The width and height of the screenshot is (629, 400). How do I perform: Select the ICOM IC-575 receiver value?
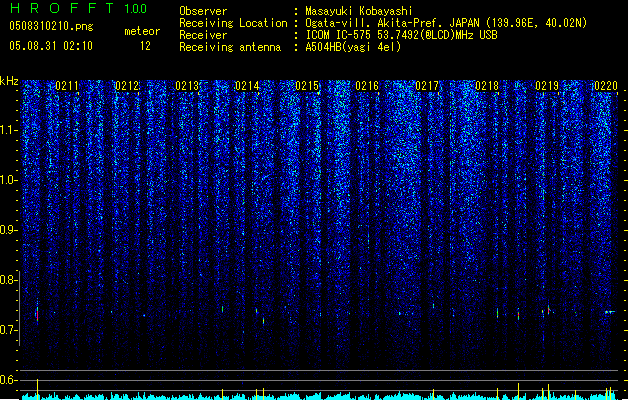click(x=401, y=35)
